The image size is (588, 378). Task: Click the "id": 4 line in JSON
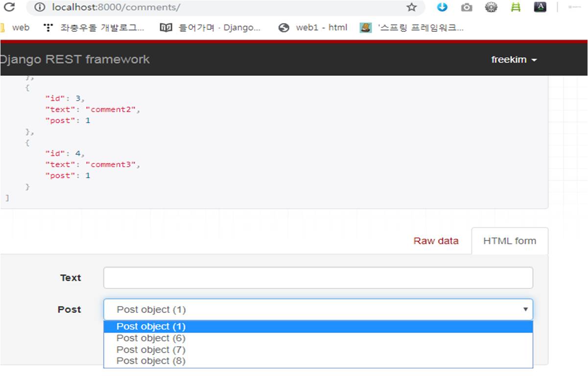(65, 154)
